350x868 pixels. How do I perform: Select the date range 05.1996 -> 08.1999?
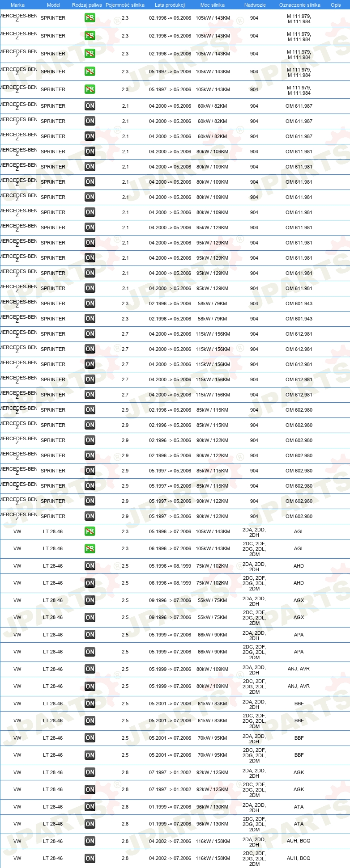(x=170, y=566)
